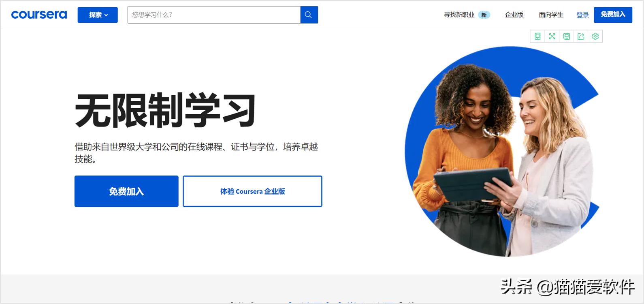Viewport: 644px width, 304px height.
Task: Click the green mobile device view icon
Action: pyautogui.click(x=537, y=36)
